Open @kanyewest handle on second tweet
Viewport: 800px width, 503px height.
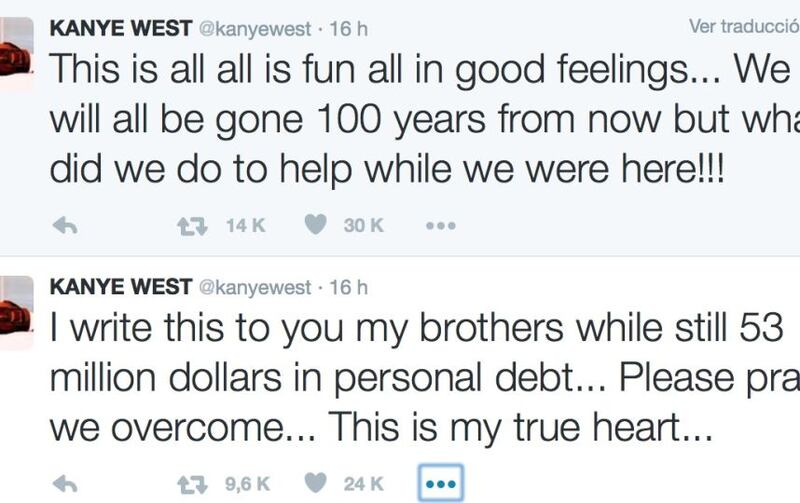point(254,288)
